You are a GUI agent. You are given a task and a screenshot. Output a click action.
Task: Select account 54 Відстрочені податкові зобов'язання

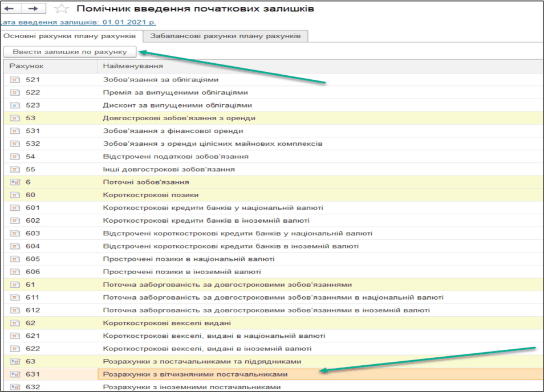click(175, 157)
